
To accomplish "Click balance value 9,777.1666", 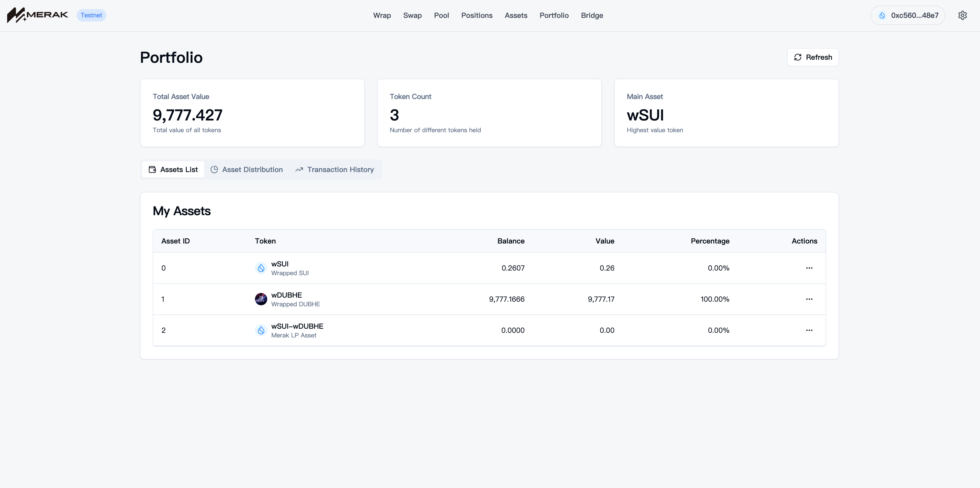I will click(x=506, y=299).
